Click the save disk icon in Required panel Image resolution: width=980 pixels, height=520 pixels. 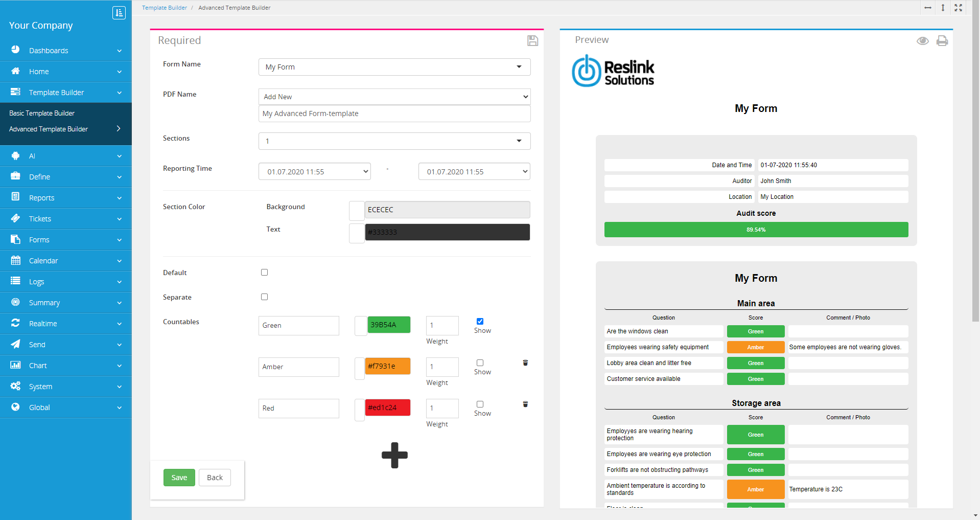532,41
